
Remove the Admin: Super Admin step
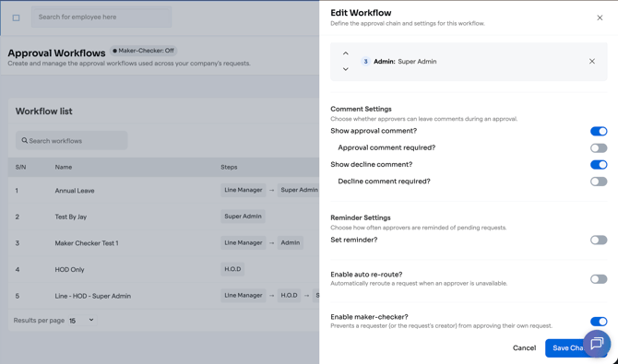[592, 61]
